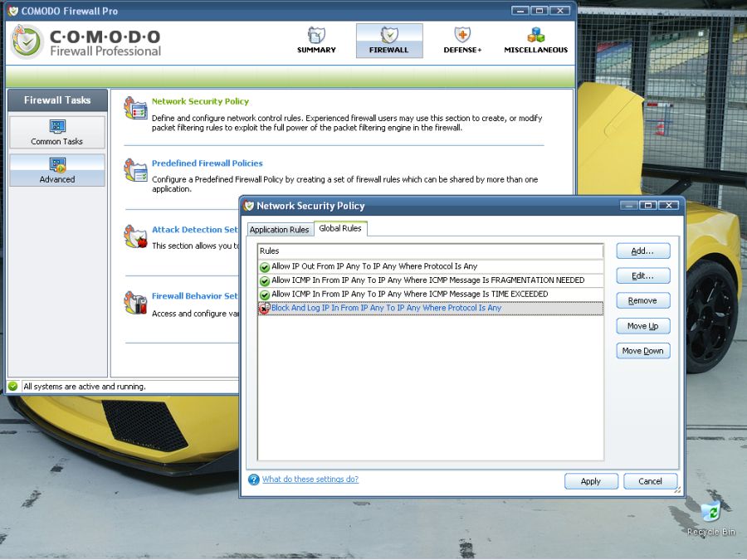Click green allow icon on IP Out rule
Screen dimensions: 747x560
[x=265, y=267]
